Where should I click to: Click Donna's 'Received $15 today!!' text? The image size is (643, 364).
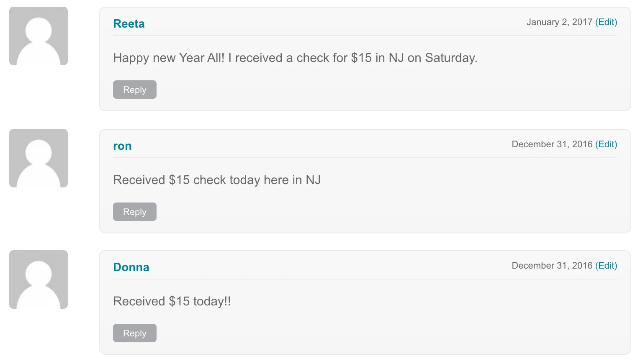(x=172, y=301)
